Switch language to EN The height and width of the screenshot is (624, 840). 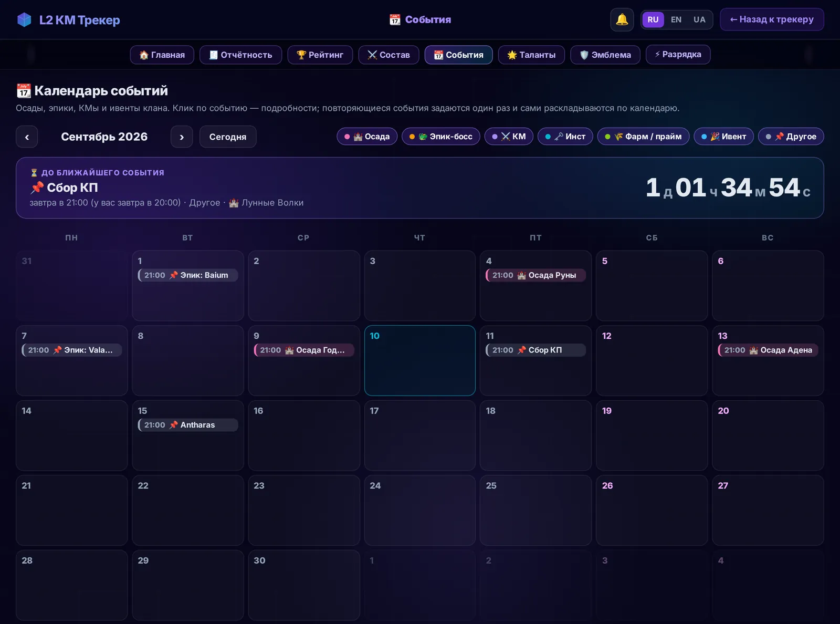(x=676, y=19)
